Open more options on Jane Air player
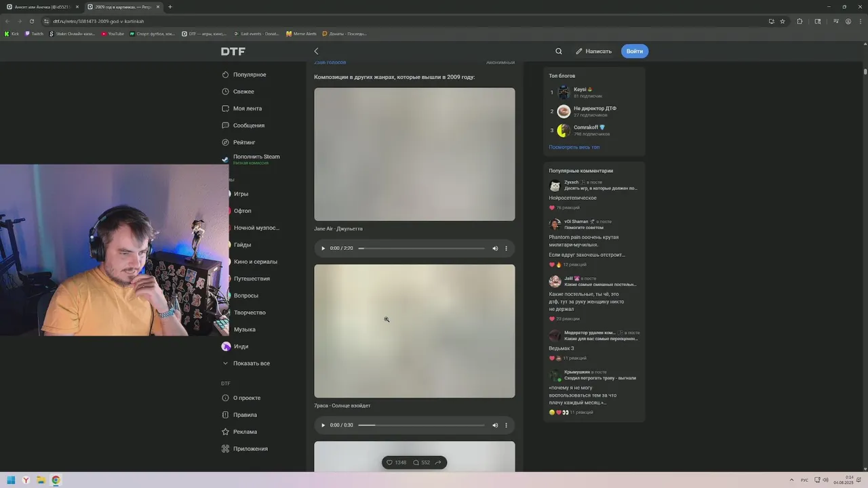Viewport: 868px width, 488px height. pyautogui.click(x=506, y=249)
